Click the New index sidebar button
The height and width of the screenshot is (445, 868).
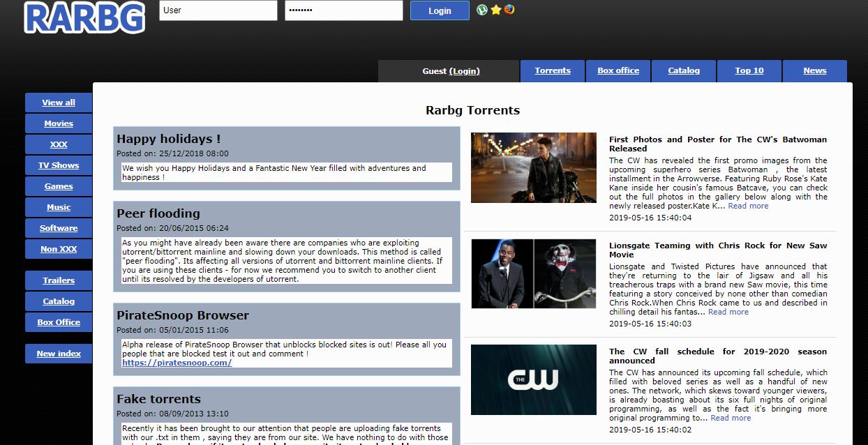[x=59, y=354]
